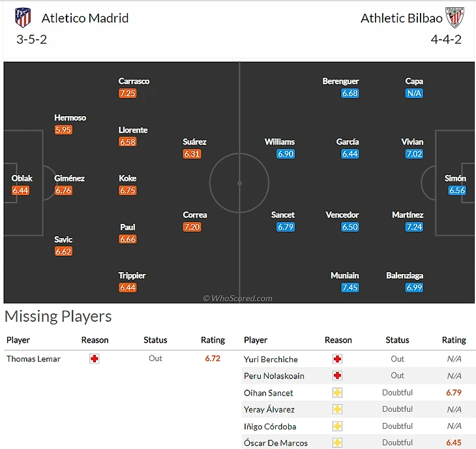476x449 pixels.
Task: Click Thomas Lemar's red injury cross icon
Action: (x=95, y=359)
